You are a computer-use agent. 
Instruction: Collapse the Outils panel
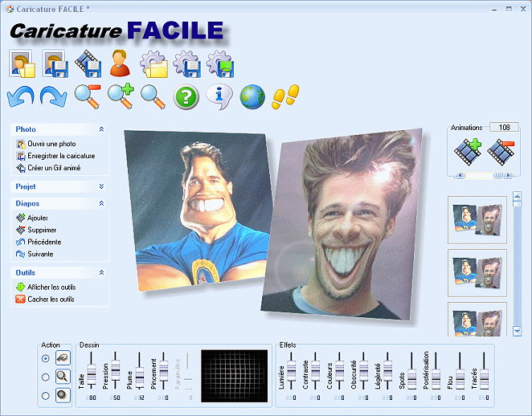(x=101, y=272)
